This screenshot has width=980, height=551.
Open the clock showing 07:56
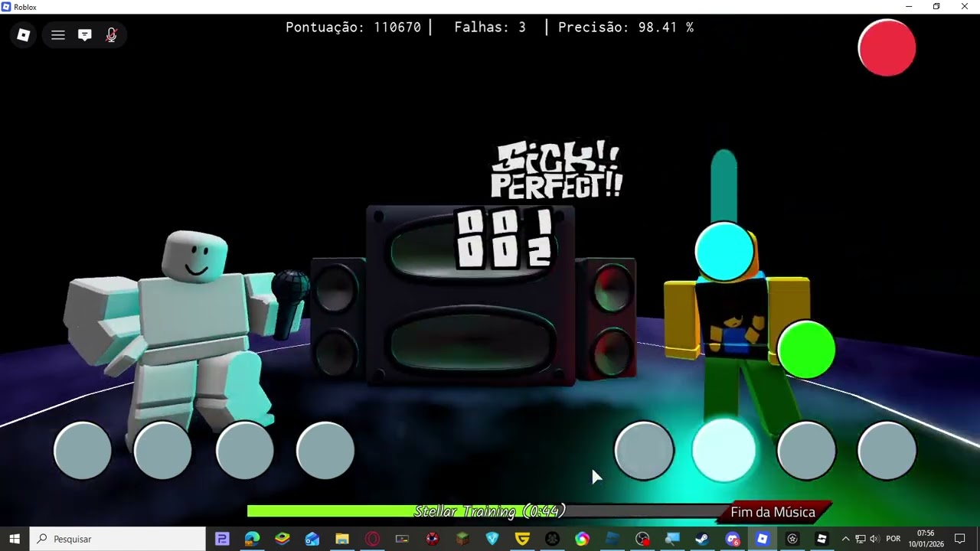pyautogui.click(x=926, y=539)
